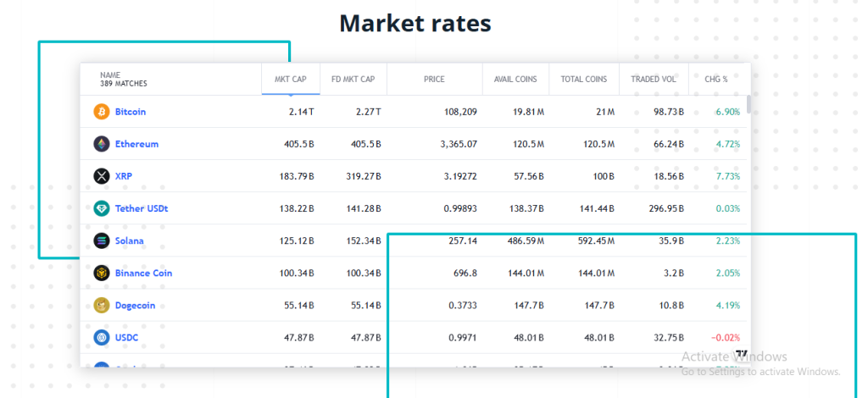
Task: Click the USDC coin icon
Action: click(102, 337)
